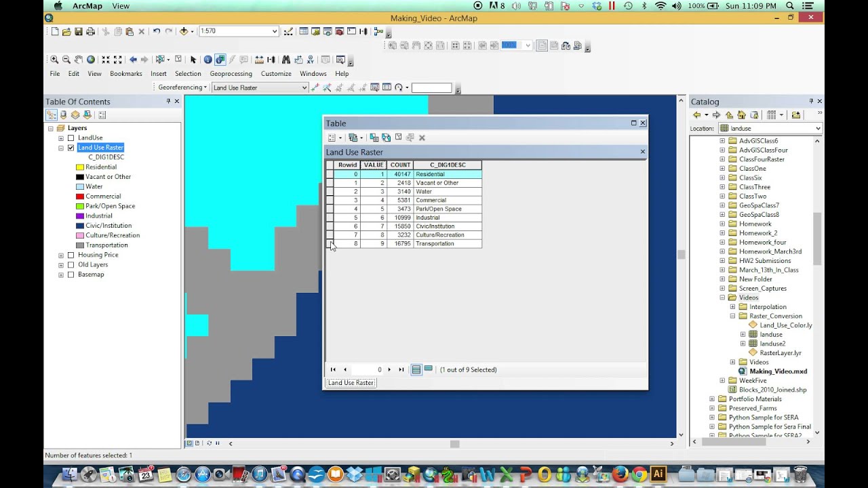Image resolution: width=868 pixels, height=488 pixels.
Task: Save the map document
Action: pos(79,31)
